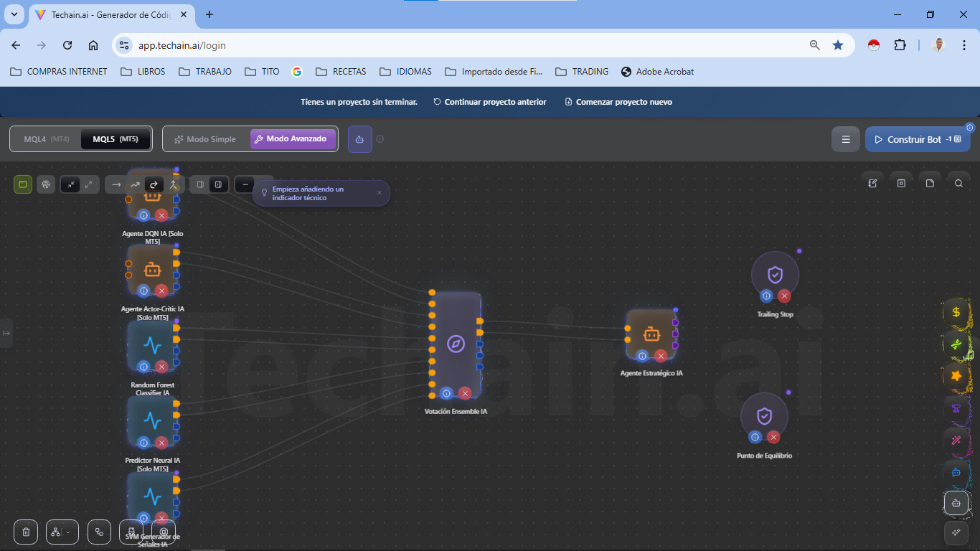The image size is (980, 551).
Task: Select the Techain.ai browser tab
Action: 108,14
